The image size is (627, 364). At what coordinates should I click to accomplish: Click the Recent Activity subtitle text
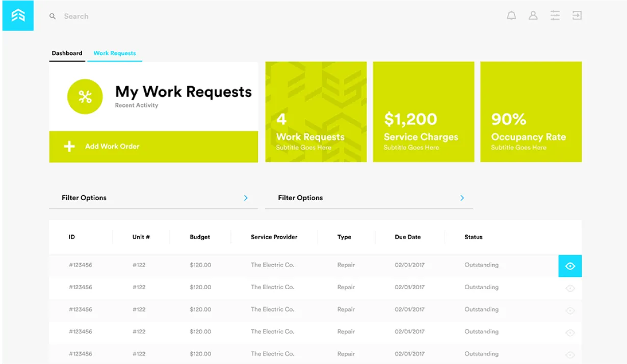click(137, 105)
